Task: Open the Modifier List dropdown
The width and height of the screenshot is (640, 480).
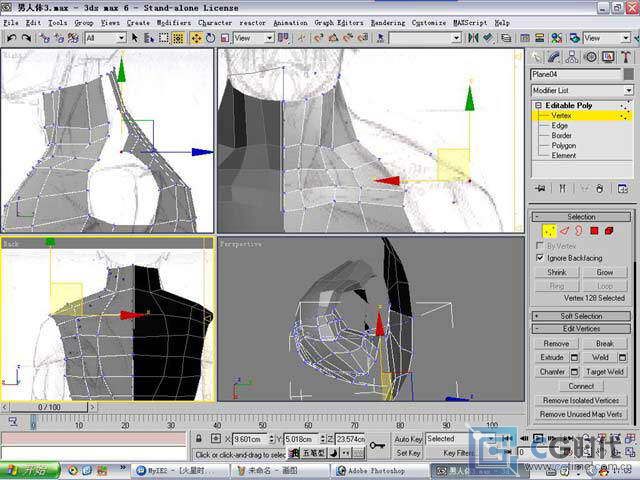Action: (x=582, y=90)
